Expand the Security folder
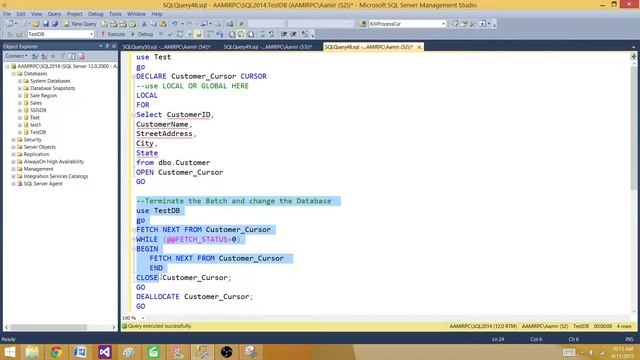Viewport: 640px width, 360px height. [x=13, y=140]
